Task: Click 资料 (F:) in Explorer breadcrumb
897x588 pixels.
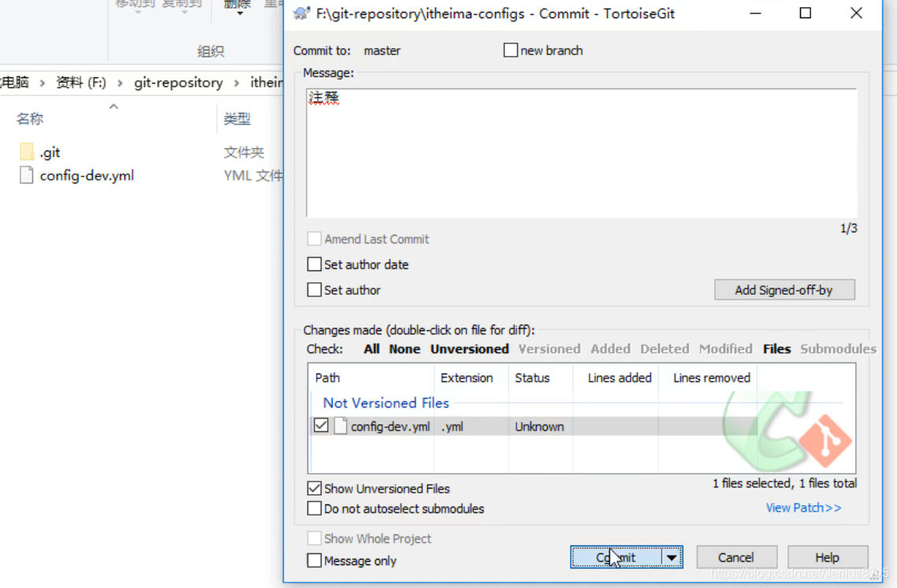Action: pos(80,83)
